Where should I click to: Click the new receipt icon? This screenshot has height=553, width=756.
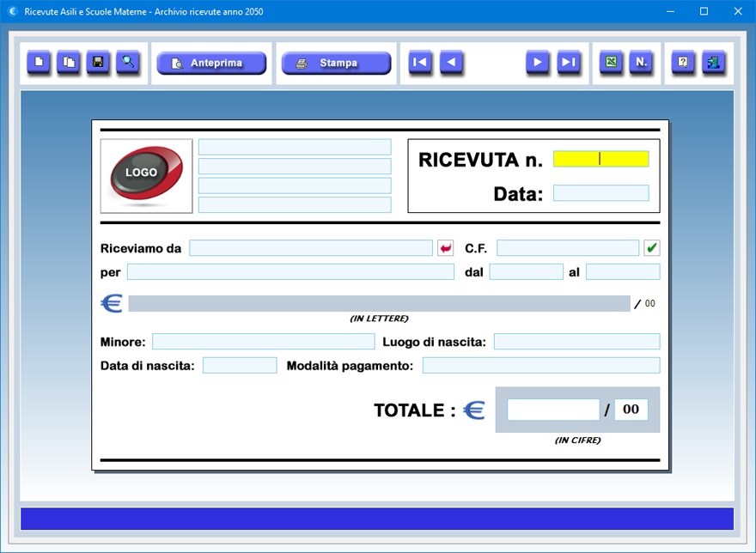tap(39, 63)
